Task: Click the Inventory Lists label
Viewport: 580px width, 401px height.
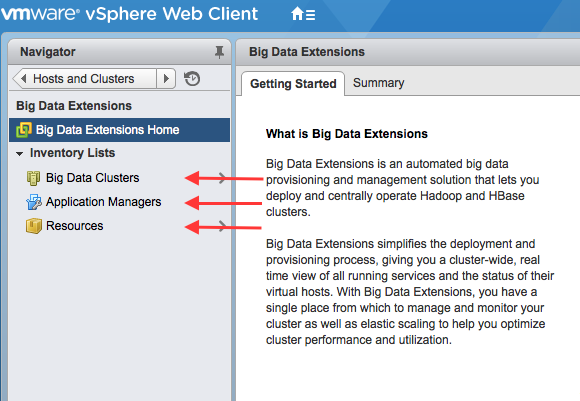Action: pyautogui.click(x=72, y=153)
